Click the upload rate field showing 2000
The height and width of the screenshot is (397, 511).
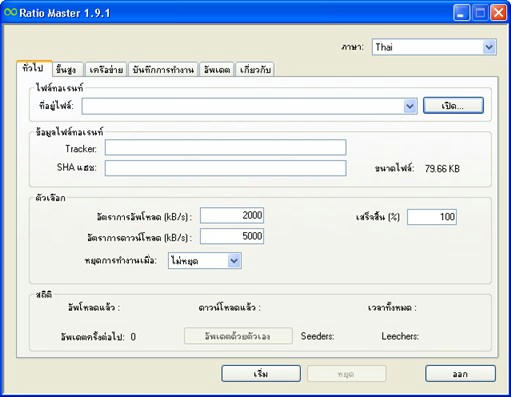[x=232, y=215]
